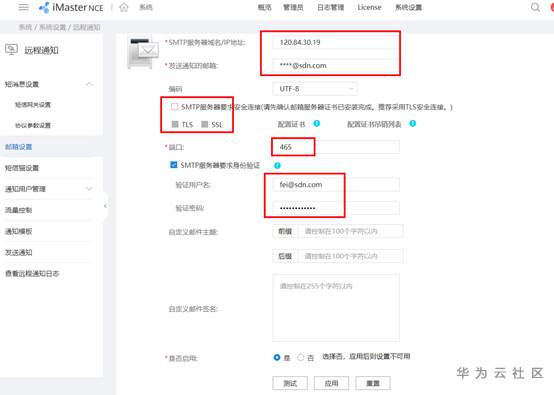Viewport: 554px width, 395px height.
Task: Focus the 自定义邮件签名 text area
Action: pyautogui.click(x=336, y=307)
